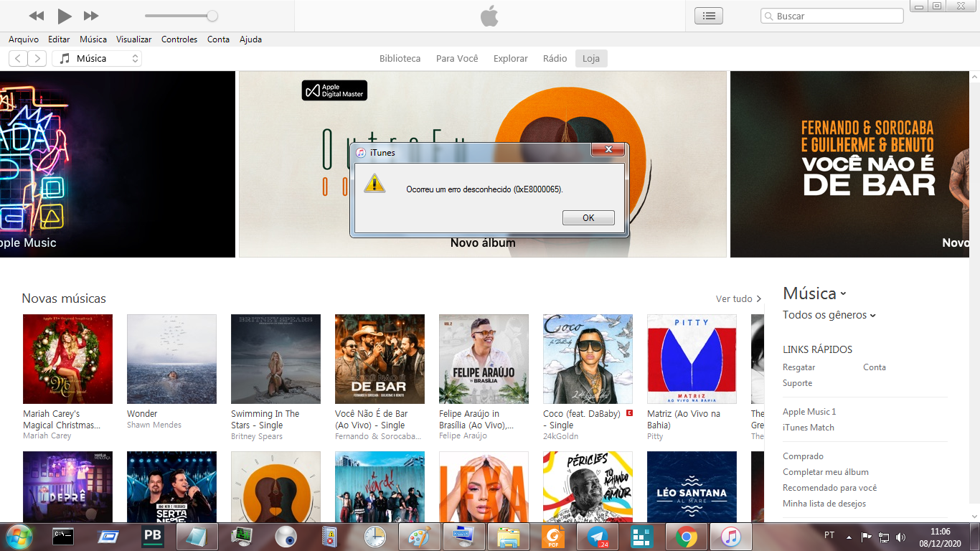Open the Resgatar quick link
The width and height of the screenshot is (980, 551).
[x=798, y=367]
